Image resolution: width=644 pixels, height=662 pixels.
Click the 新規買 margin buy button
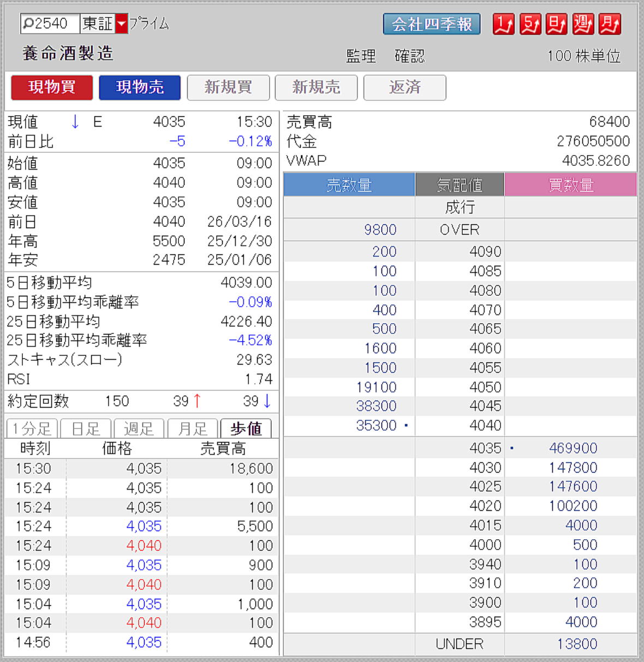[x=228, y=87]
